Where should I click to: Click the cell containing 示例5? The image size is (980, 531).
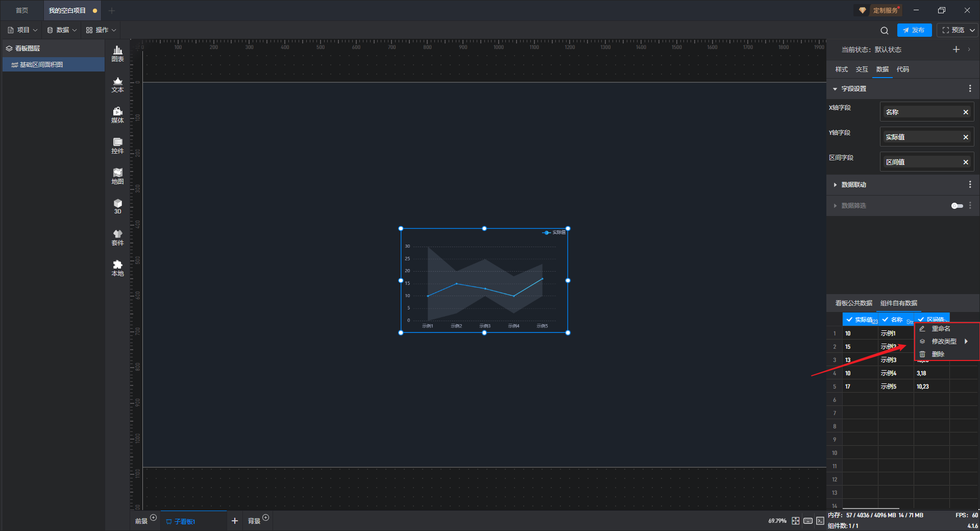pyautogui.click(x=896, y=387)
